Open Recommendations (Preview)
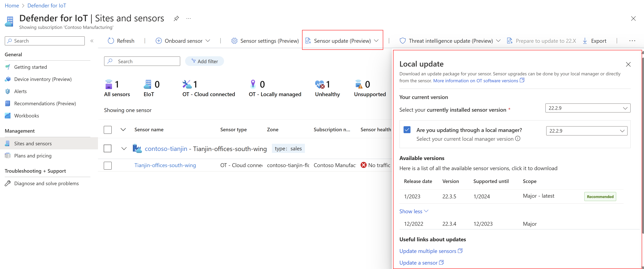The height and width of the screenshot is (269, 644). point(45,104)
